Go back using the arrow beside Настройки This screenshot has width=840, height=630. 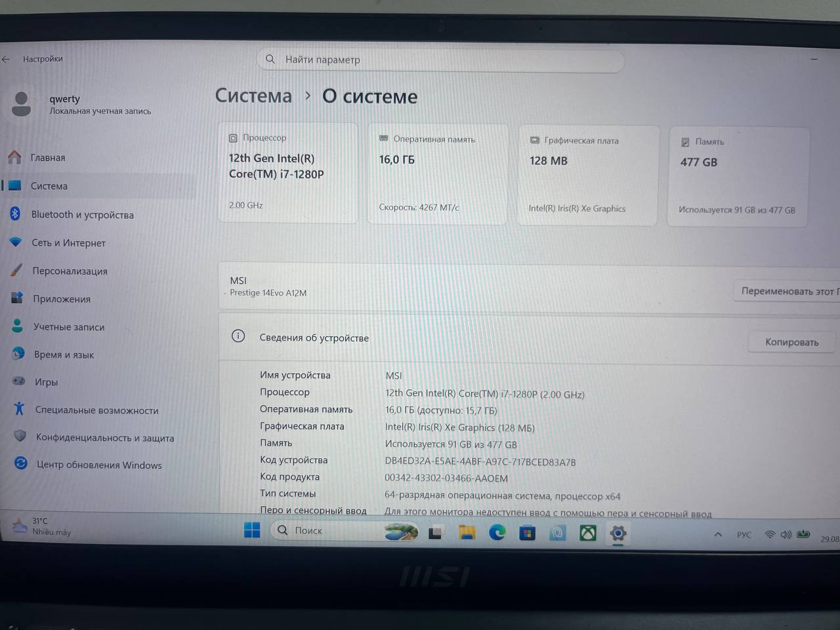pyautogui.click(x=7, y=59)
